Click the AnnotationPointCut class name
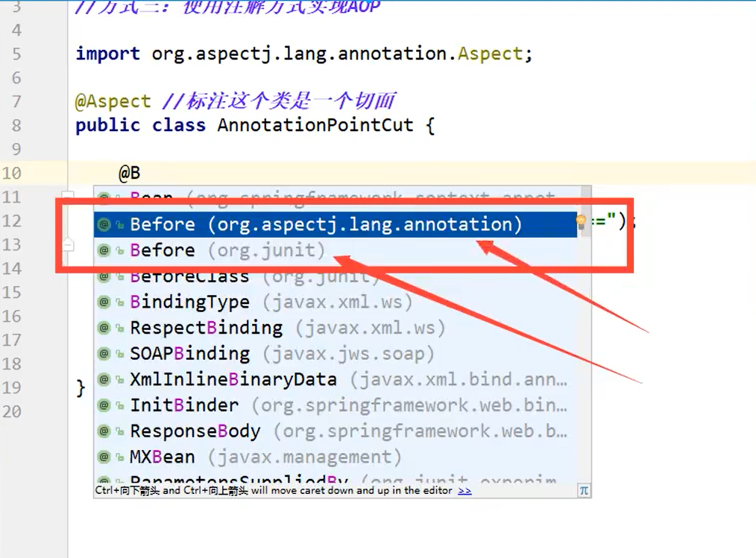Screen dimensions: 756x558 (x=315, y=125)
